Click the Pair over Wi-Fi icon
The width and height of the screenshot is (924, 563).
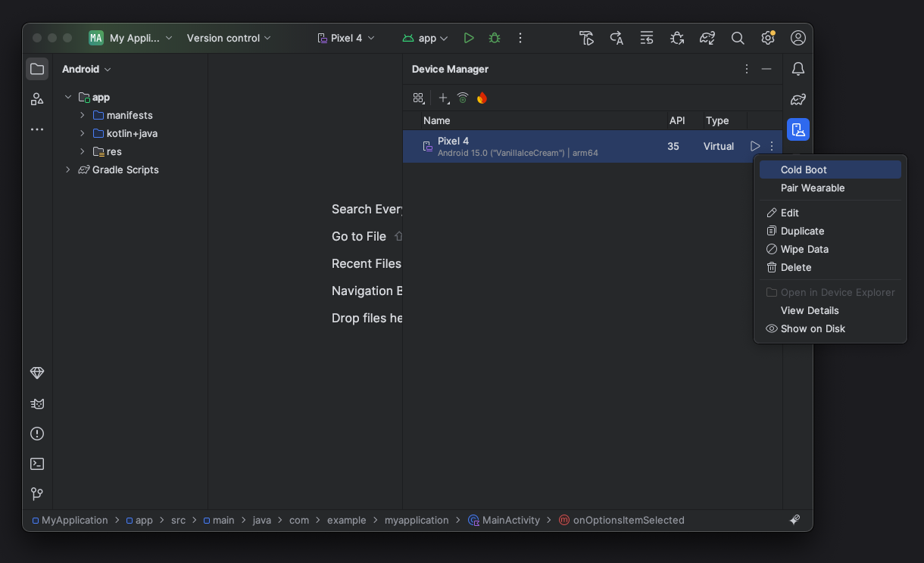[x=463, y=98]
